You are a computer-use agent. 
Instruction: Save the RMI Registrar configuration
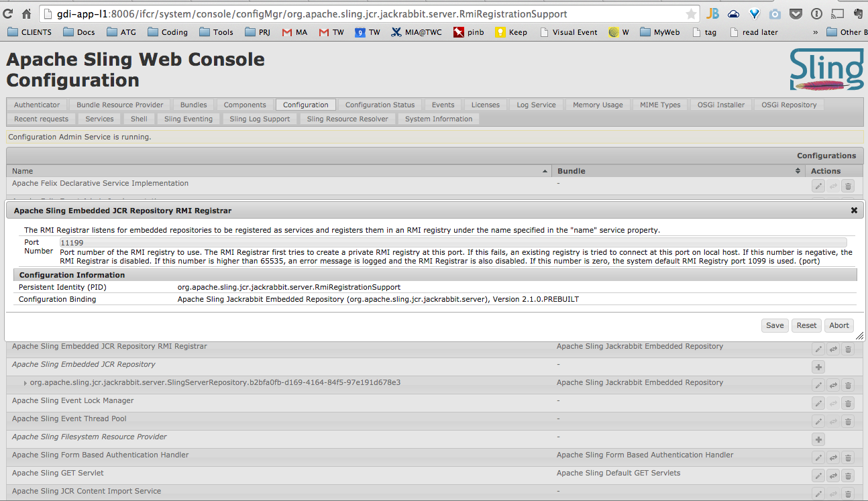coord(775,325)
